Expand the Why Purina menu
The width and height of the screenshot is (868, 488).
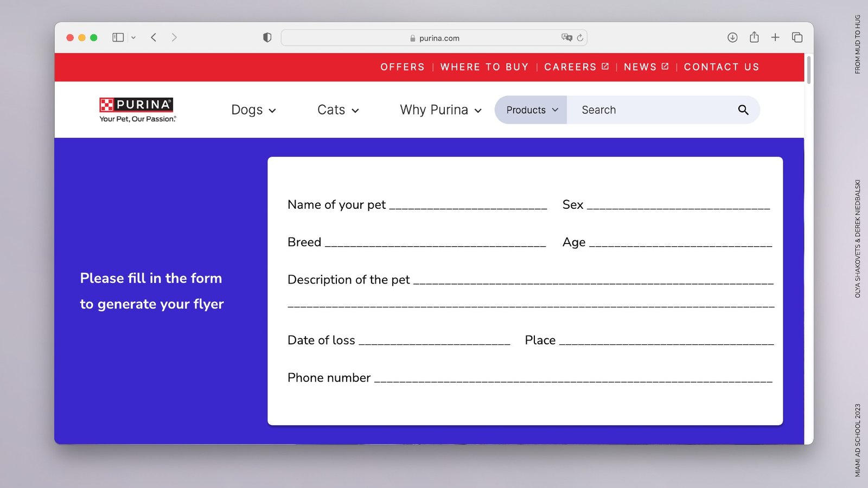click(441, 110)
